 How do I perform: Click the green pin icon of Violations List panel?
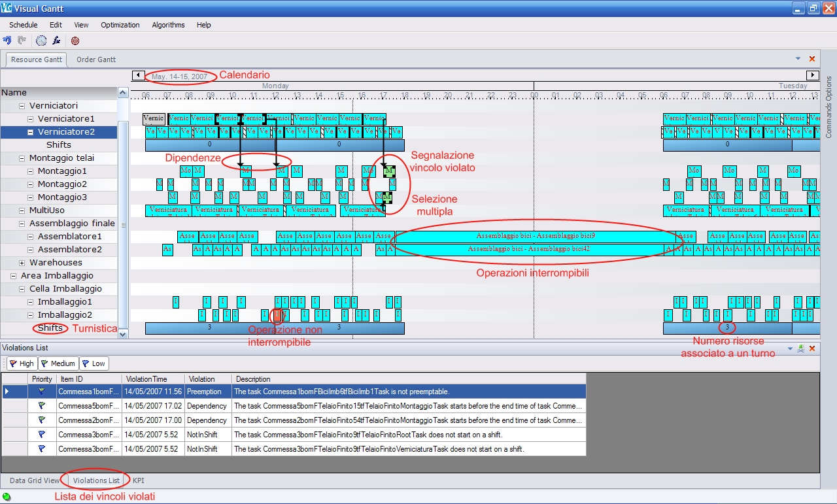click(800, 349)
